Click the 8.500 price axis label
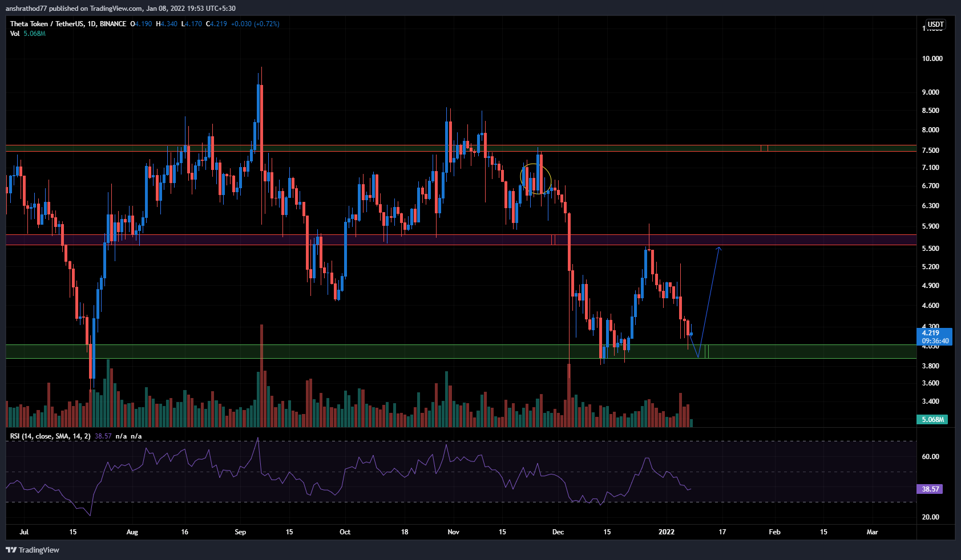This screenshot has height=560, width=961. pyautogui.click(x=931, y=111)
